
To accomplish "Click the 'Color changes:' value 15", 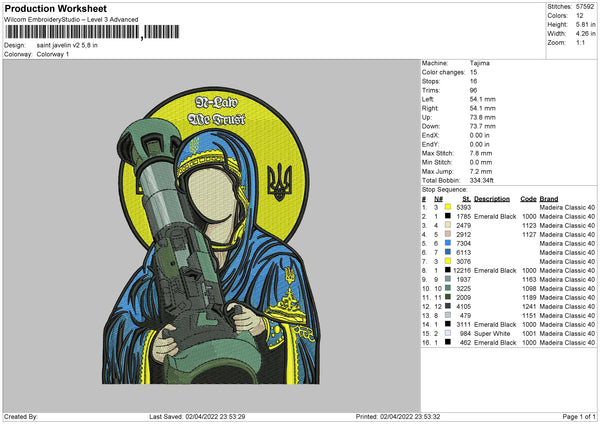I will click(473, 72).
